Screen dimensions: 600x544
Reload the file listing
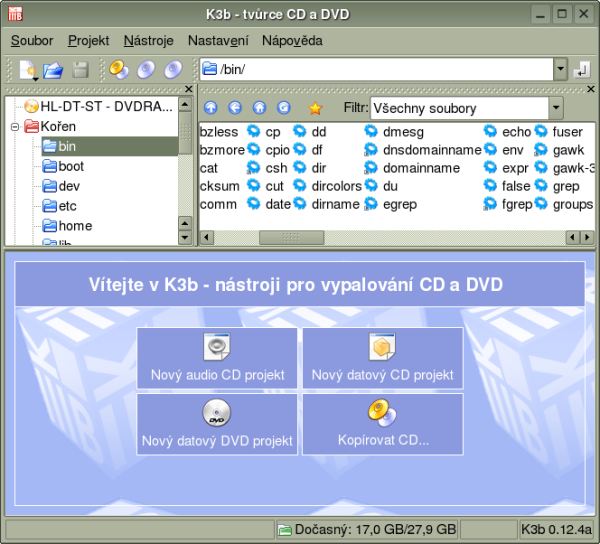(284, 108)
